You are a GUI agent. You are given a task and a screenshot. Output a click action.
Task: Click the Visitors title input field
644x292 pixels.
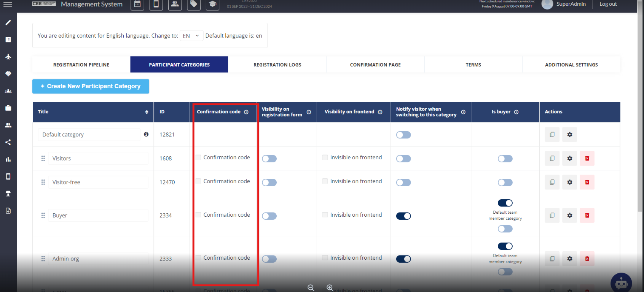[x=98, y=159]
